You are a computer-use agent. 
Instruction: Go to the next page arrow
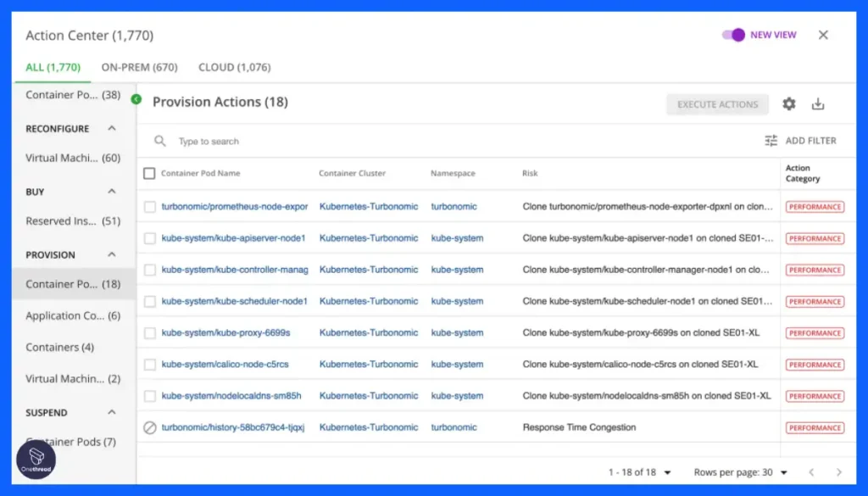[x=838, y=472]
